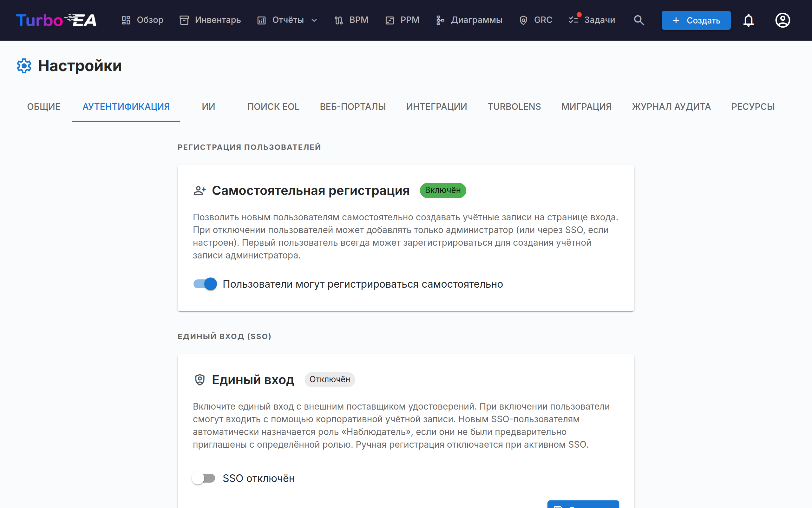Switch to the ОБЩИЕ tab
Viewport: 812px width, 508px height.
coord(44,107)
